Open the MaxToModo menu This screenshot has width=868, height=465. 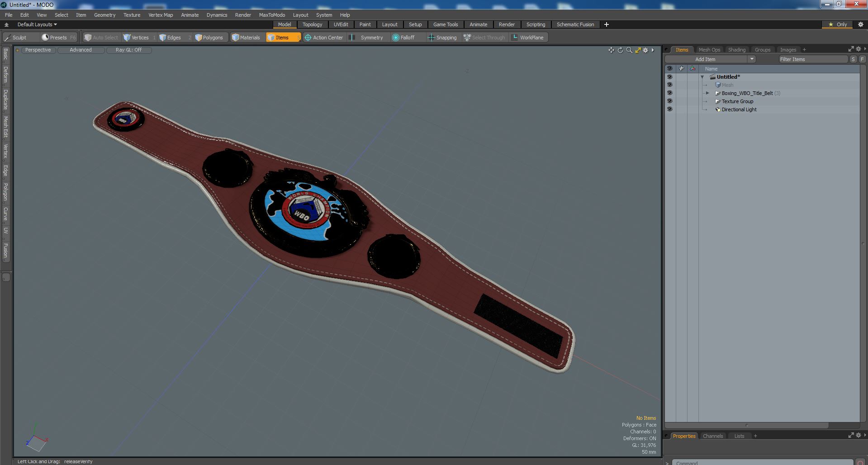(272, 15)
